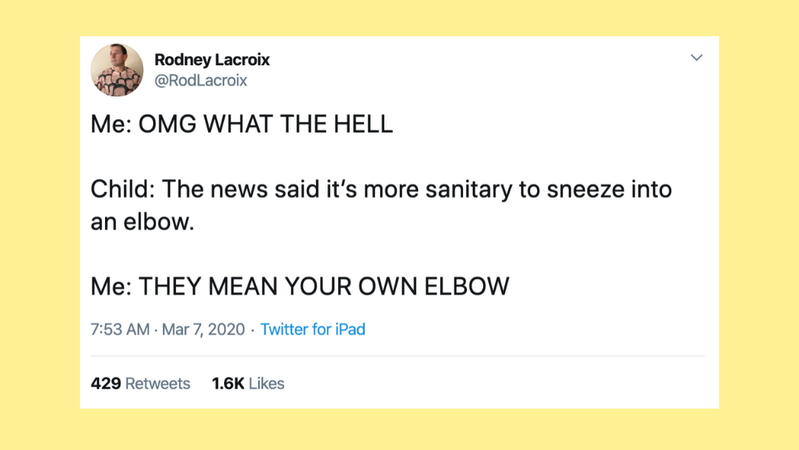Click "Me:" before THEY MEAN YOUR OWN
The image size is (799, 450).
[x=111, y=286]
